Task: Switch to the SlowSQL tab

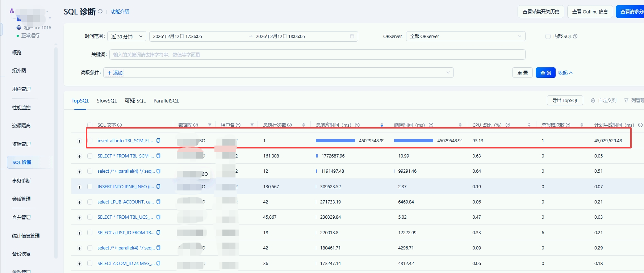Action: click(x=106, y=101)
